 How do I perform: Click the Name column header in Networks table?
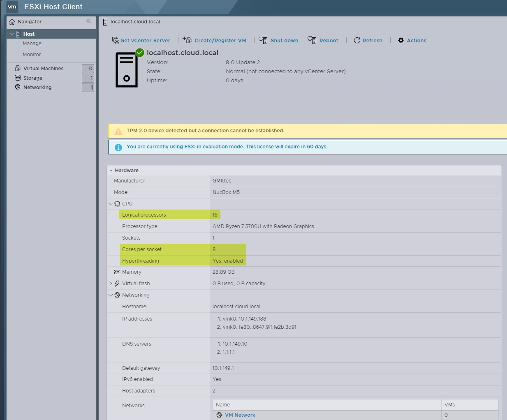[x=223, y=405]
